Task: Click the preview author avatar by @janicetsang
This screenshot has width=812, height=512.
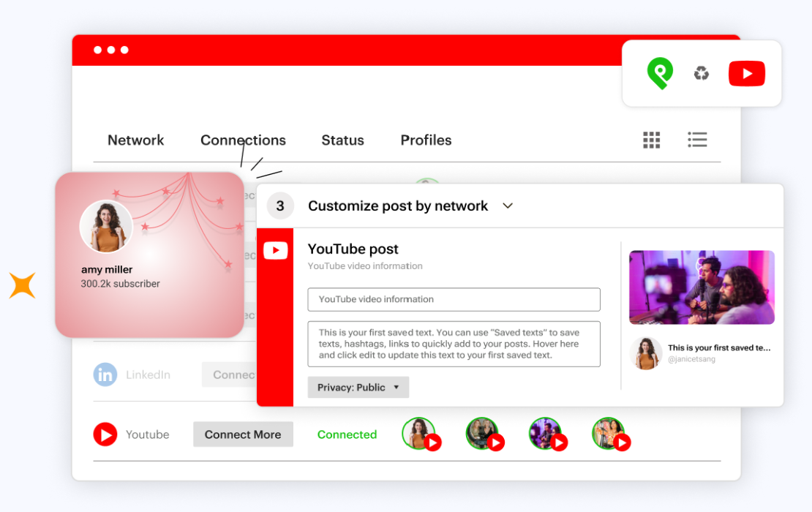Action: 646,353
